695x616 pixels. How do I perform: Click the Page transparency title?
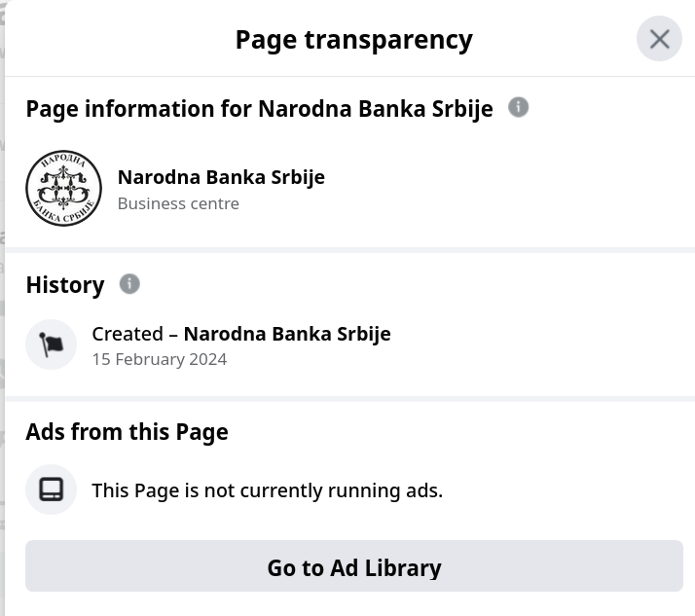coord(353,40)
